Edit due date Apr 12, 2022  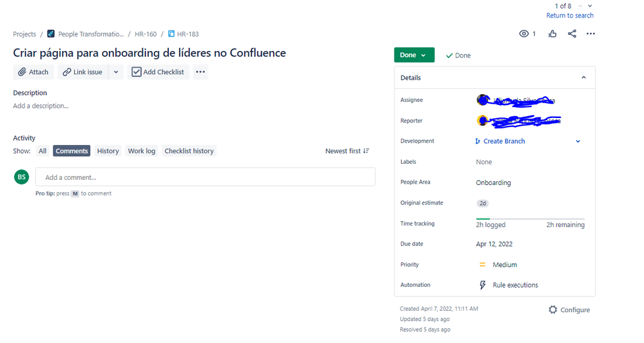pos(494,244)
